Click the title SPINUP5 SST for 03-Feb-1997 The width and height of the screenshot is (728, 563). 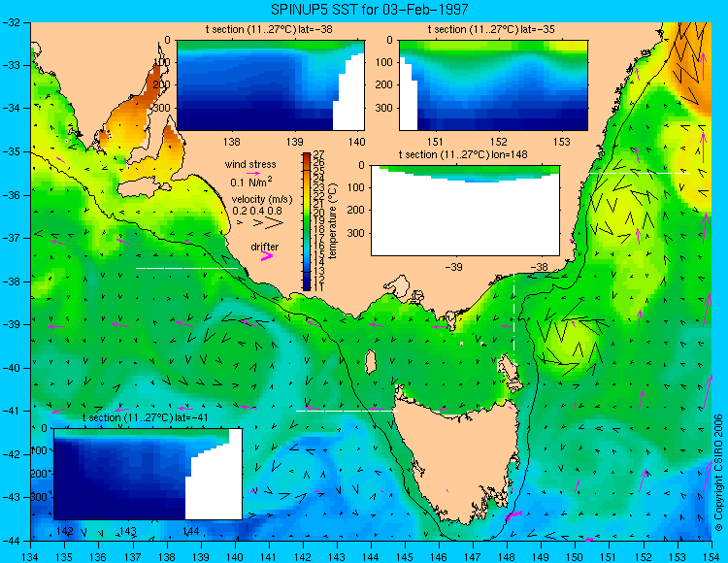coord(370,10)
